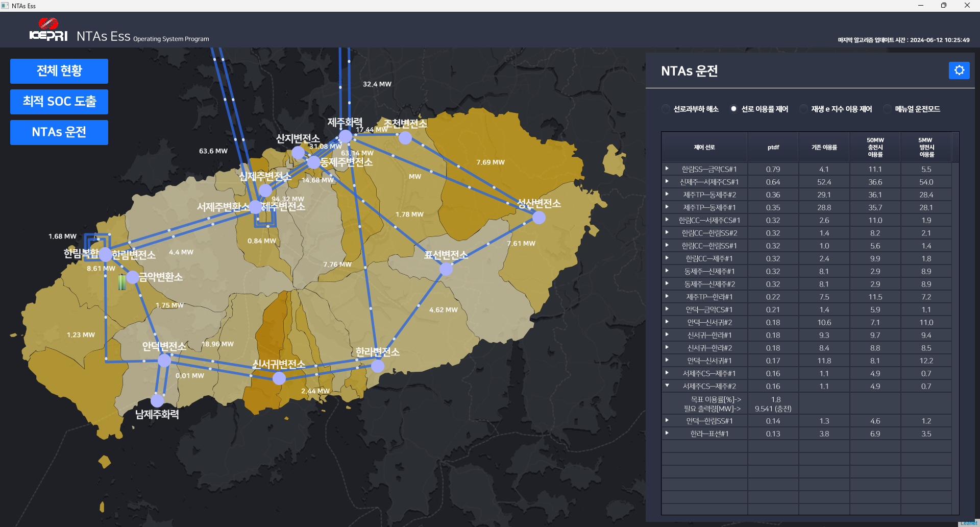980x527 pixels.
Task: Select the 신서귀변전소 substation node
Action: (x=279, y=378)
